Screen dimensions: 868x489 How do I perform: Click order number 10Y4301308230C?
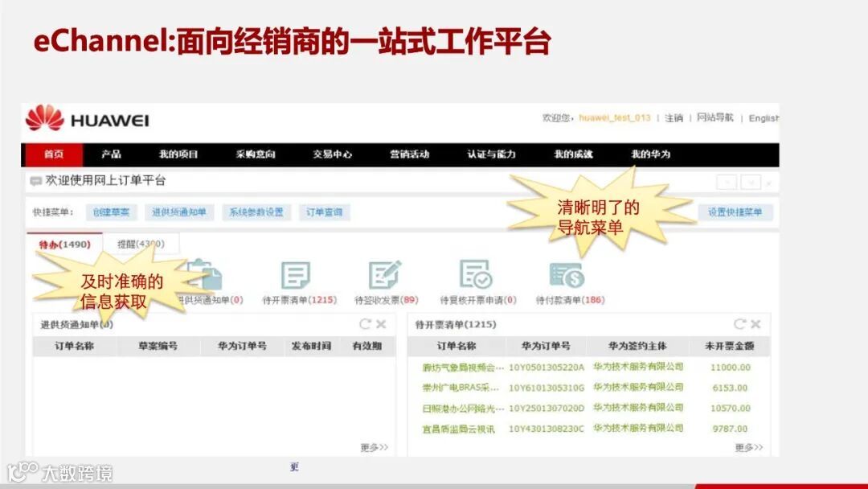click(x=547, y=429)
